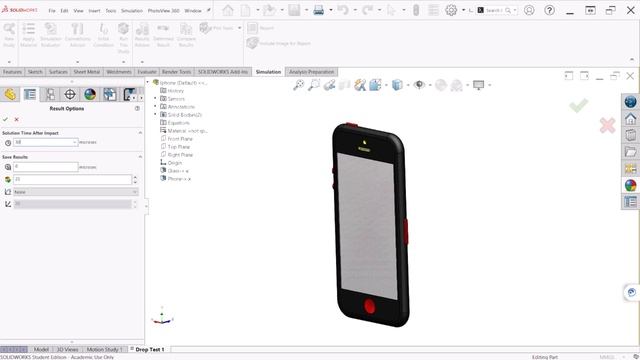Click the Zoom to Area magnifier icon
This screenshot has height=360, width=640.
click(314, 85)
